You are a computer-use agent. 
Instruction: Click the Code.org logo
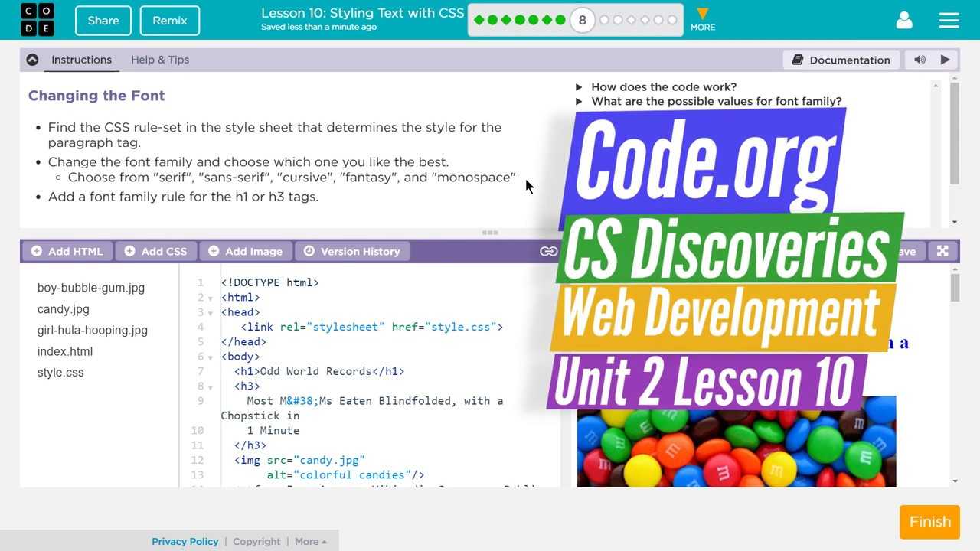(x=37, y=20)
